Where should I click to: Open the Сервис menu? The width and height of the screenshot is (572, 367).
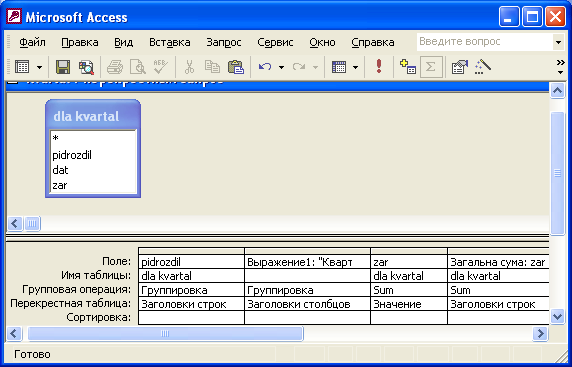pos(275,42)
